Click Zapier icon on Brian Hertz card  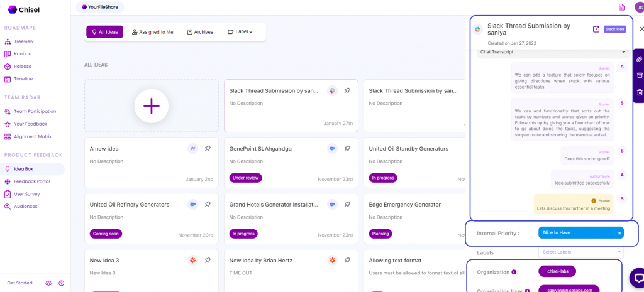[332, 260]
